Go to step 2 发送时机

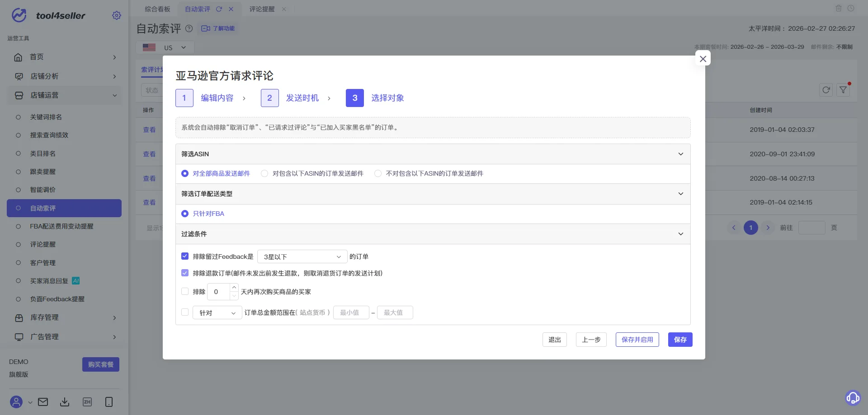coord(290,98)
